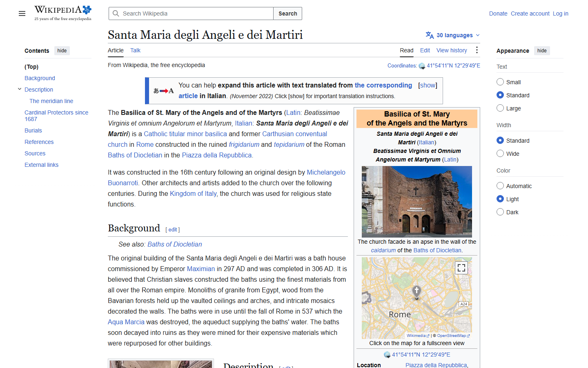Image resolution: width=588 pixels, height=368 pixels.
Task: Open the Edit tab
Action: pos(425,50)
